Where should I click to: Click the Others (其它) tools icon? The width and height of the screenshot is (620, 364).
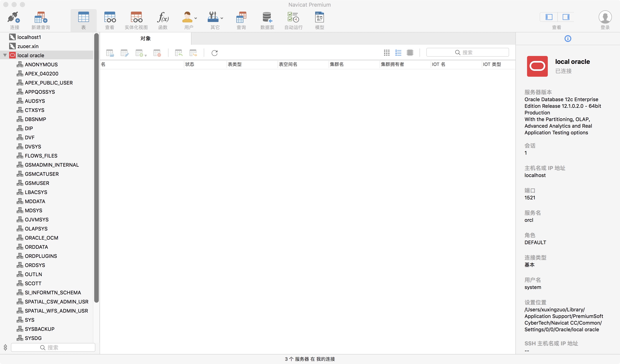pos(213,17)
